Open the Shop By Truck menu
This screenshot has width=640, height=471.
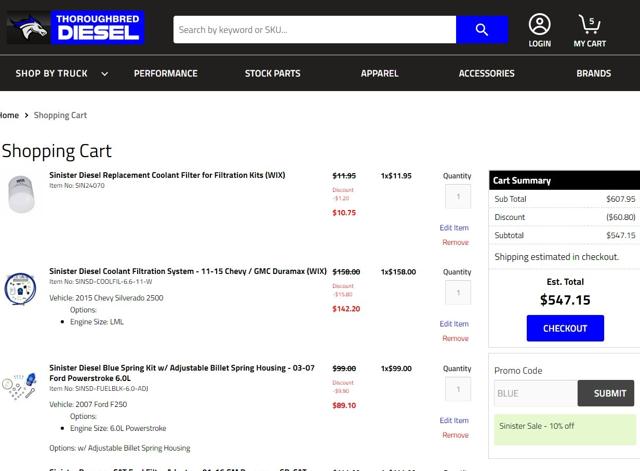pyautogui.click(x=51, y=73)
